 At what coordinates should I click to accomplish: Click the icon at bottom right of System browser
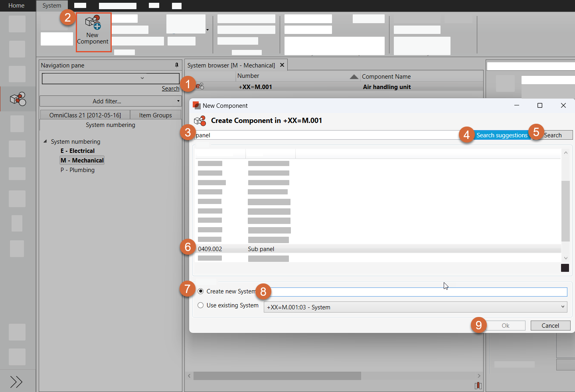[478, 386]
